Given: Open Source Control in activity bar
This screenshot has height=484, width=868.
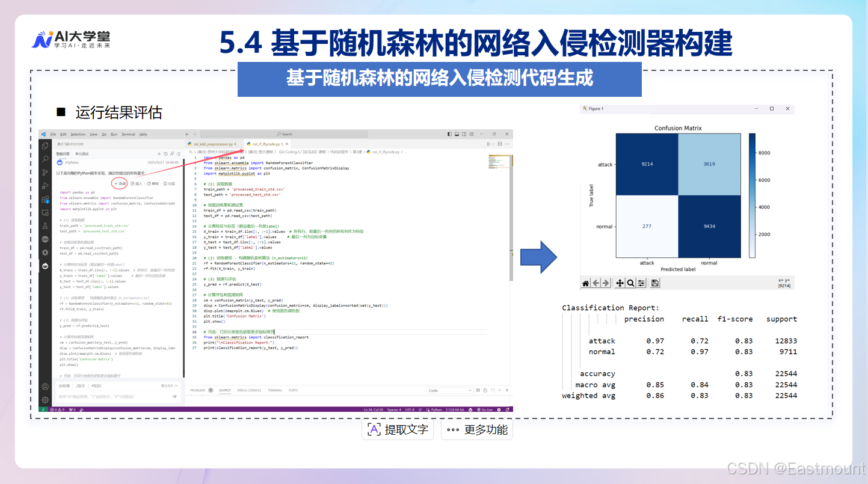Looking at the screenshot, I should (45, 173).
